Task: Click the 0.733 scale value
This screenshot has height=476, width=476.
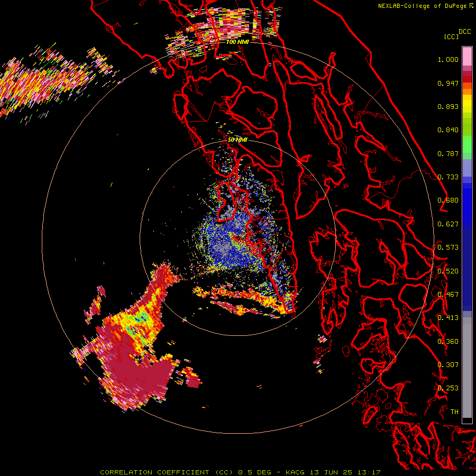Action: click(448, 177)
